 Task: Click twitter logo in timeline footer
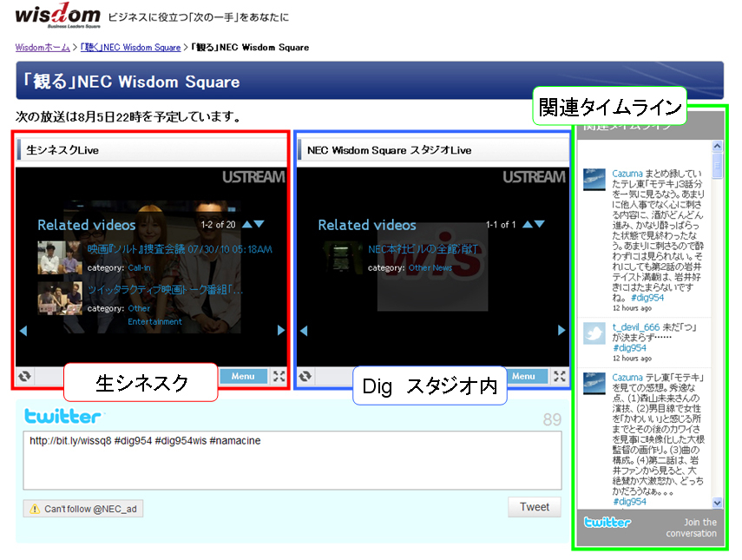(607, 522)
